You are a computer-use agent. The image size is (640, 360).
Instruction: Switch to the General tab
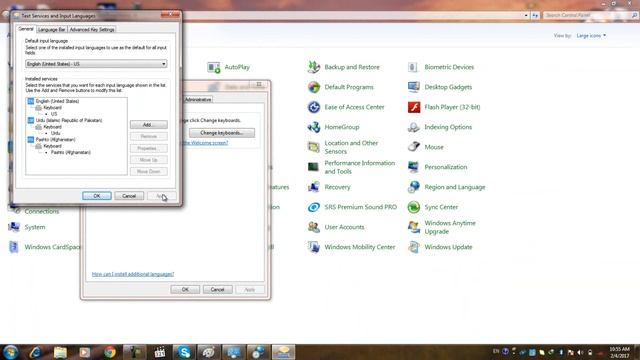[26, 29]
